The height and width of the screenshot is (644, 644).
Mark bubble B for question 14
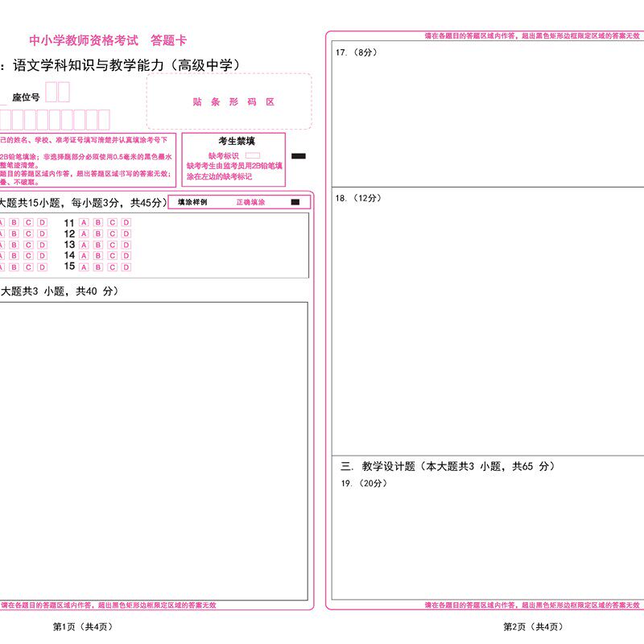[x=98, y=255]
